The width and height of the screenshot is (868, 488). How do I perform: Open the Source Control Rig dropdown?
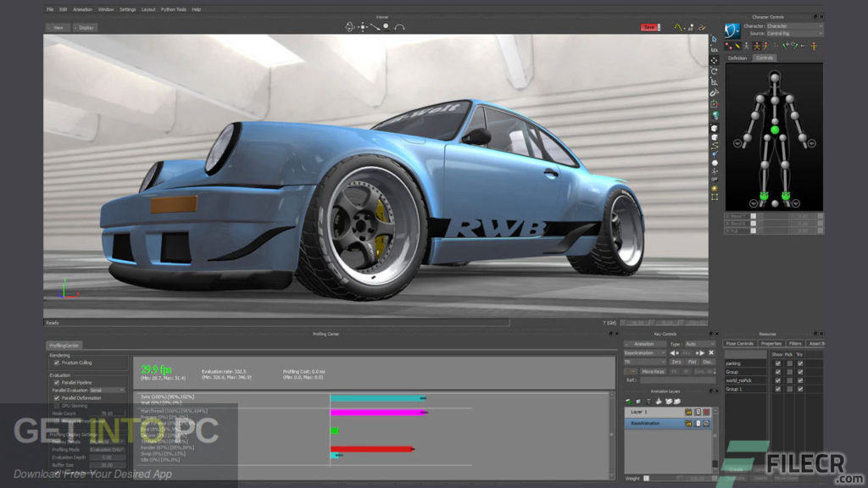(794, 34)
